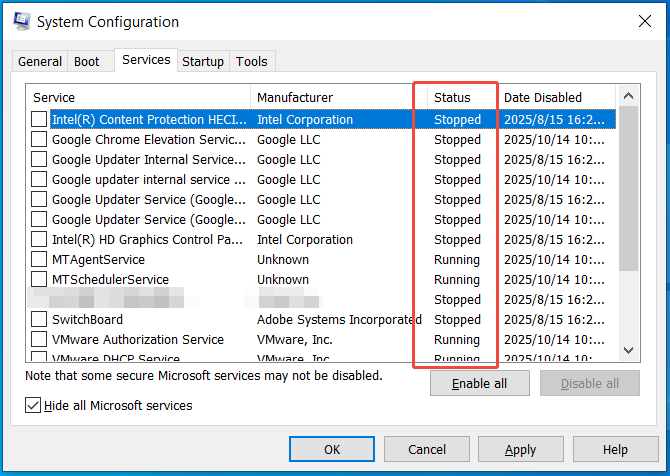Image resolution: width=670 pixels, height=476 pixels.
Task: Click Google LLC cell for Chrome Elevation Service
Action: (x=288, y=139)
